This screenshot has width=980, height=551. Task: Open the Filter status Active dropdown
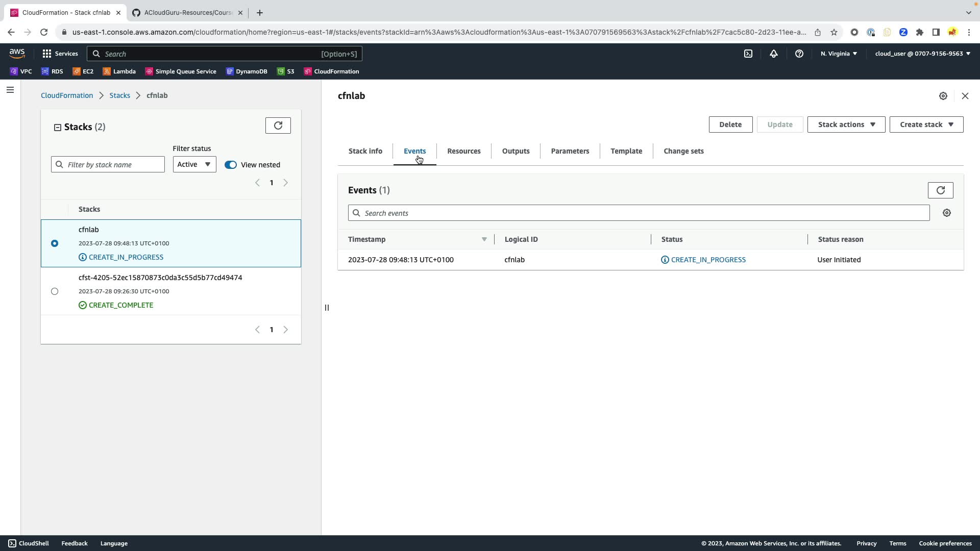pyautogui.click(x=194, y=164)
